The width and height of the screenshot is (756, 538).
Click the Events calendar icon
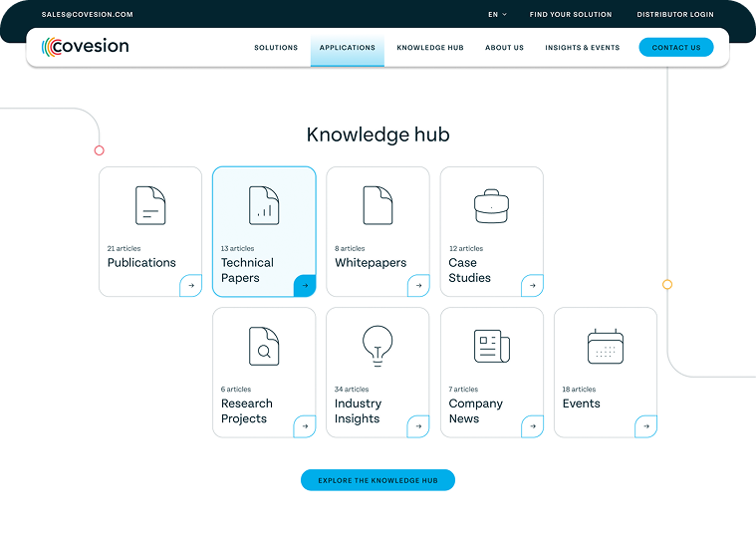[606, 346]
